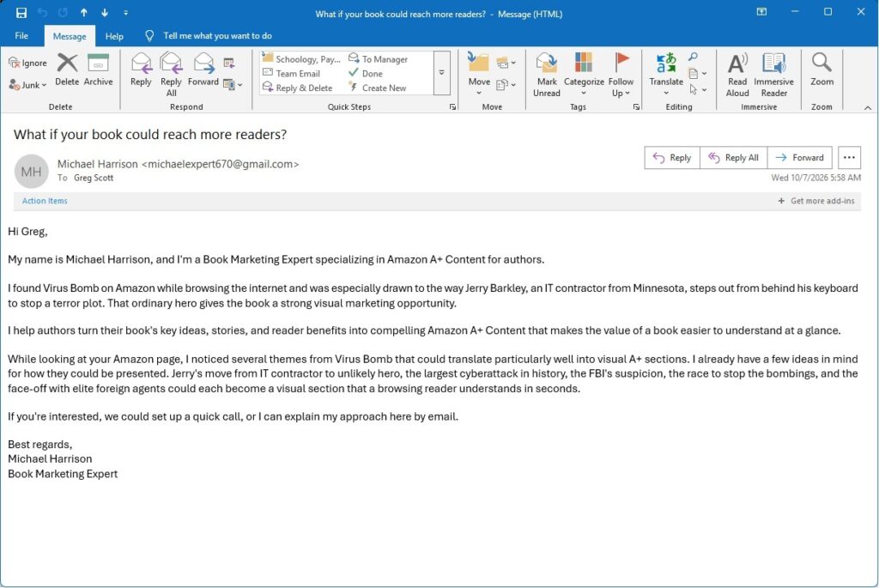
Task: Open the Move folder dropdown
Action: point(479,74)
